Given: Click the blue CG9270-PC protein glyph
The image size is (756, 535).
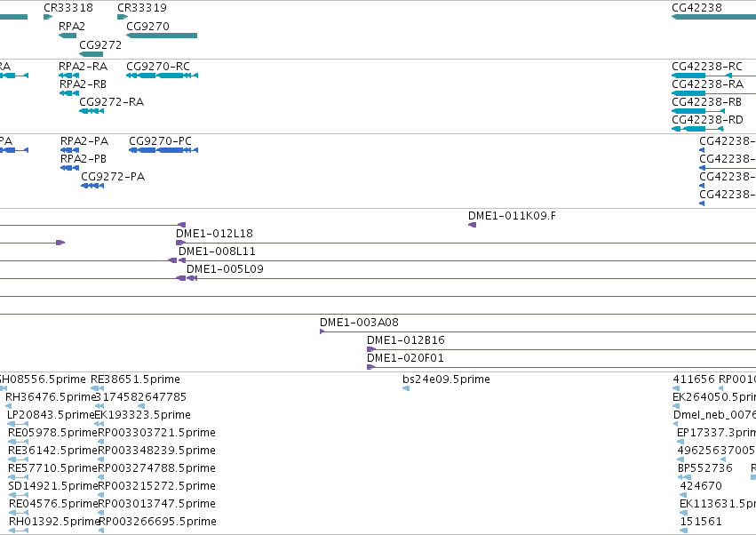Looking at the screenshot, I should (x=163, y=150).
